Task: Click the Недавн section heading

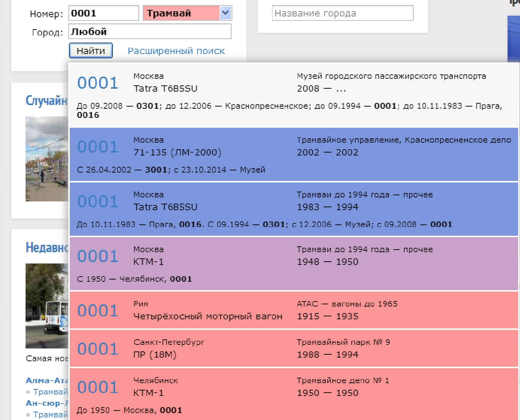Action: (x=47, y=247)
